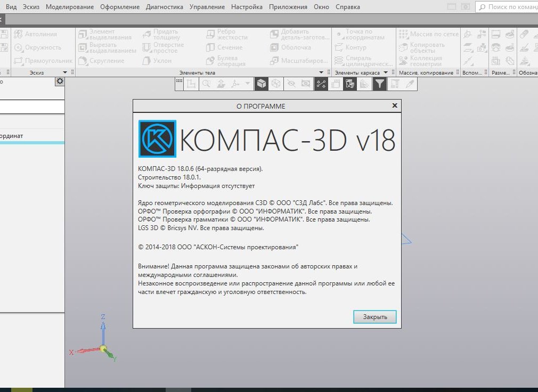Click the normal-to view arrow icon
The width and height of the screenshot is (538, 392).
(221, 84)
